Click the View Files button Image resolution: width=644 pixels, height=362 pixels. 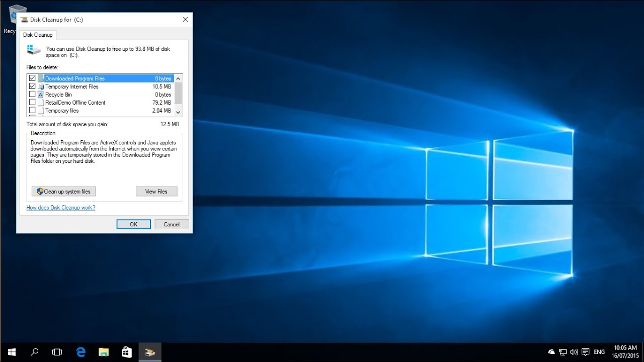(x=156, y=192)
